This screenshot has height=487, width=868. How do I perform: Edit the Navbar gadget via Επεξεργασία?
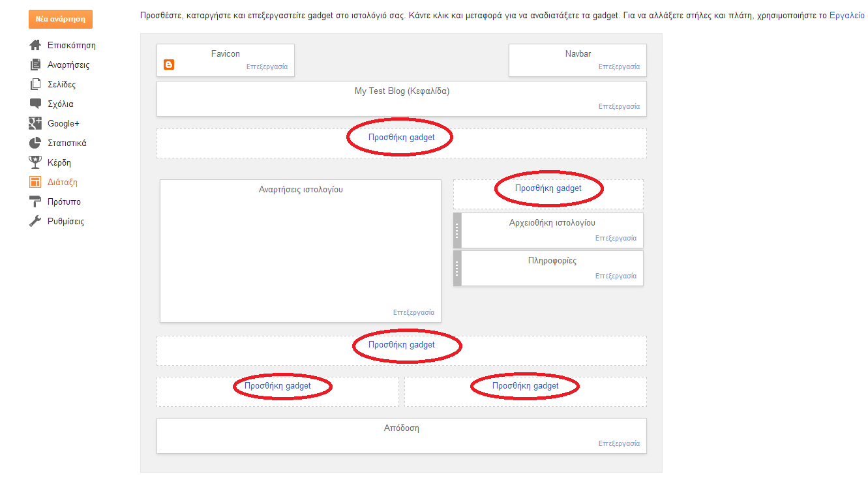[x=619, y=66]
